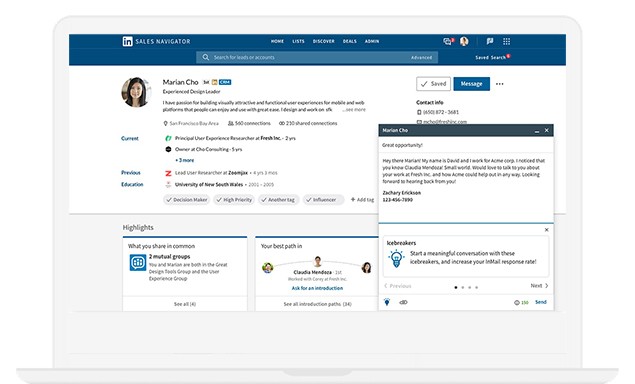Click the Fresh Inc. company logo
Image resolution: width=635 pixels, height=384 pixels.
168,138
